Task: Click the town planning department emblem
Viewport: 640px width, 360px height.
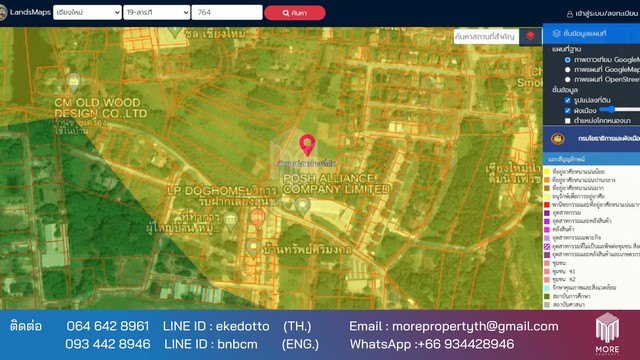Action: pos(558,139)
